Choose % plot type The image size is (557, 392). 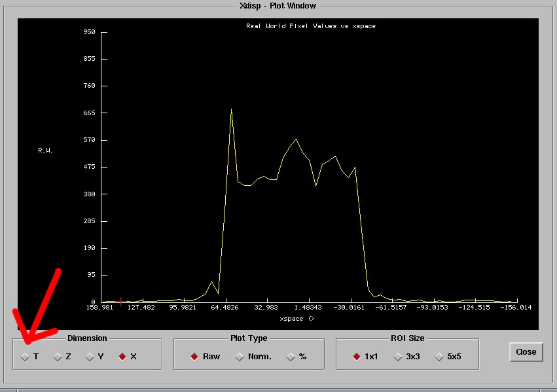pyautogui.click(x=291, y=357)
